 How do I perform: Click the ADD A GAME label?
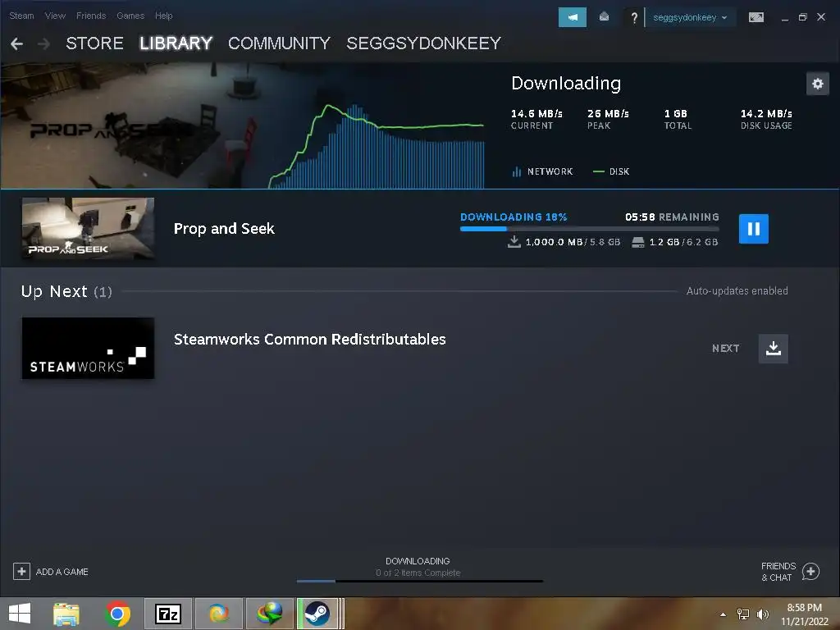pyautogui.click(x=62, y=572)
